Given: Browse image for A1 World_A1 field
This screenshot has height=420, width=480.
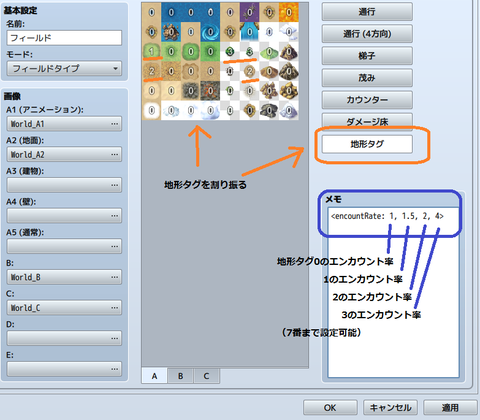Looking at the screenshot, I should (64, 124).
